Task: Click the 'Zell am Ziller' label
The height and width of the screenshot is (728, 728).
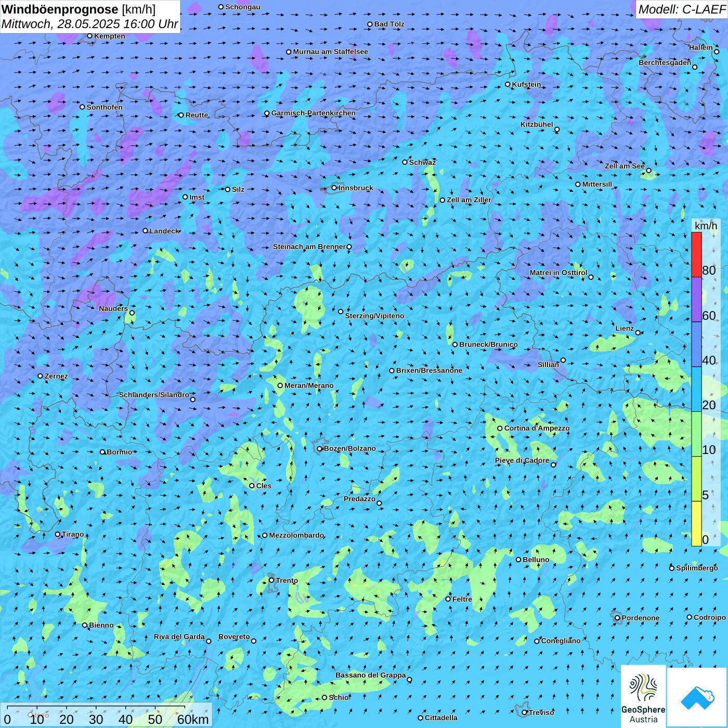Action: coord(469,200)
